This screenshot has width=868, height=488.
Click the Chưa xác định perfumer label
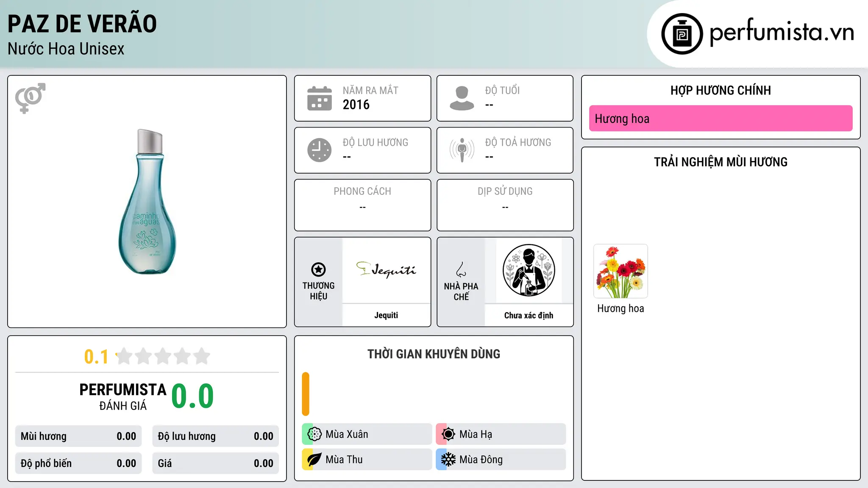pyautogui.click(x=529, y=315)
